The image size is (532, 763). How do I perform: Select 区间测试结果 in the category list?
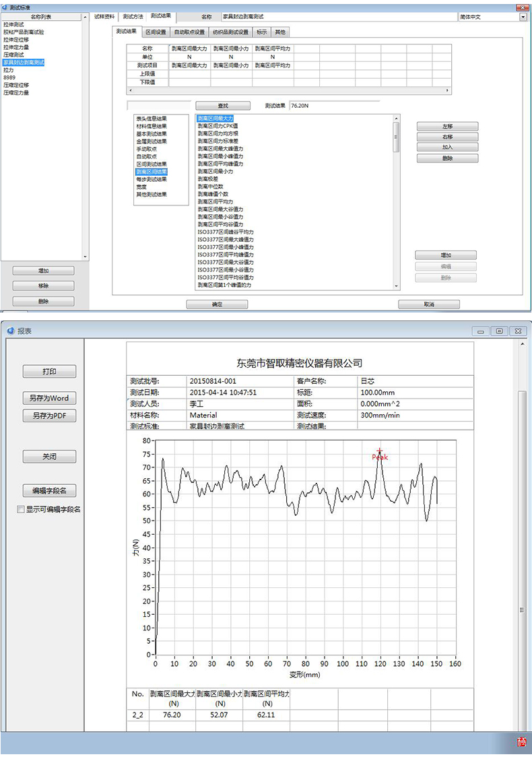[152, 164]
